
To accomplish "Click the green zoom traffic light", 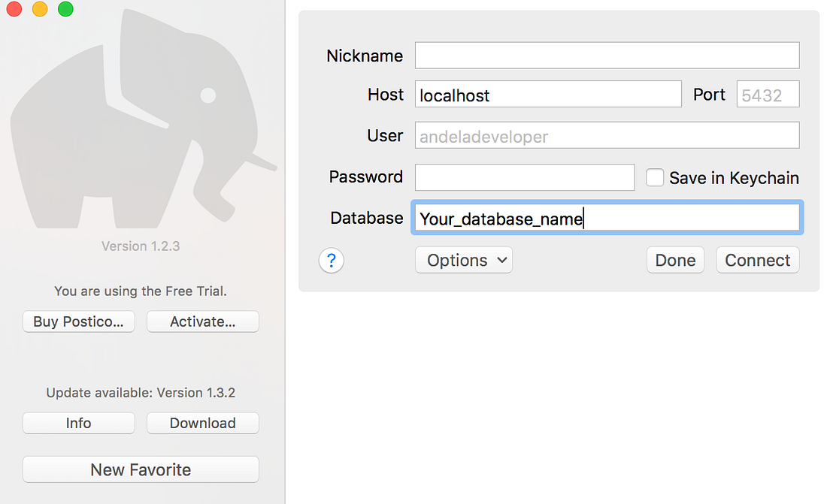I will (x=65, y=9).
